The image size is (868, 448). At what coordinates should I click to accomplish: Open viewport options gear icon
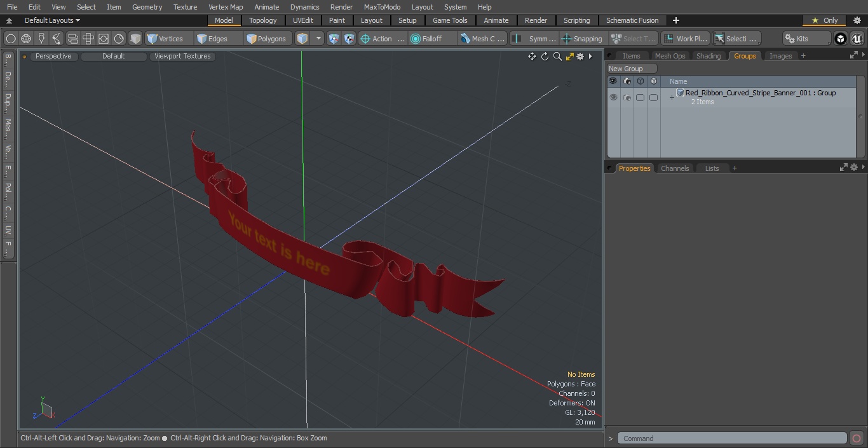(580, 57)
